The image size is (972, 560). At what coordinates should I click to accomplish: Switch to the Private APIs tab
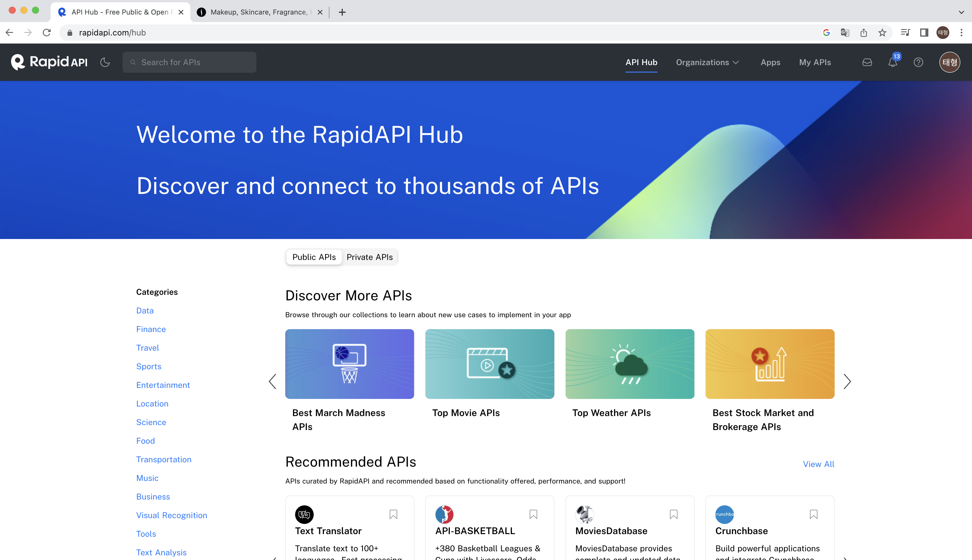tap(369, 257)
